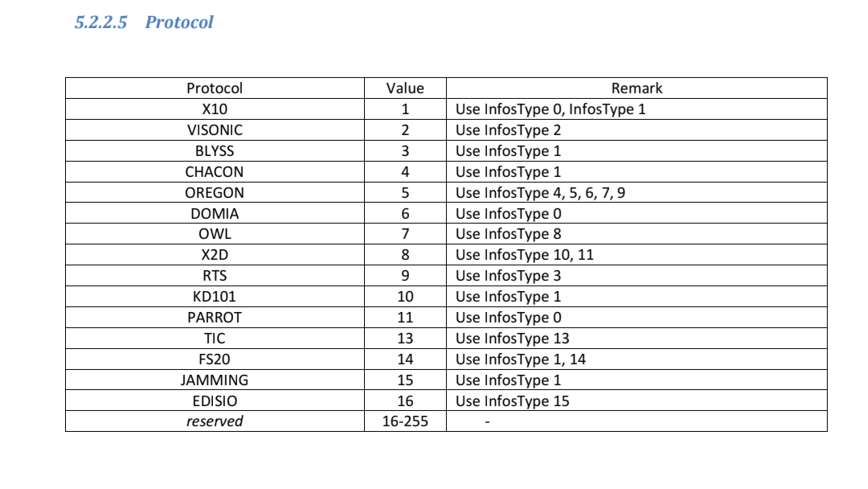Click the PARROT value cell 11
Viewport: 868px width, 489px height.
click(x=405, y=318)
